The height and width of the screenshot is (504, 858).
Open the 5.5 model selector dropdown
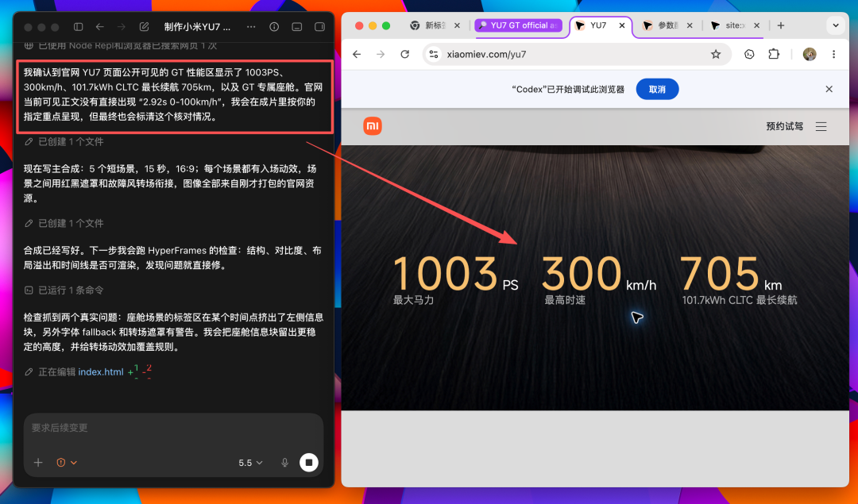point(250,463)
